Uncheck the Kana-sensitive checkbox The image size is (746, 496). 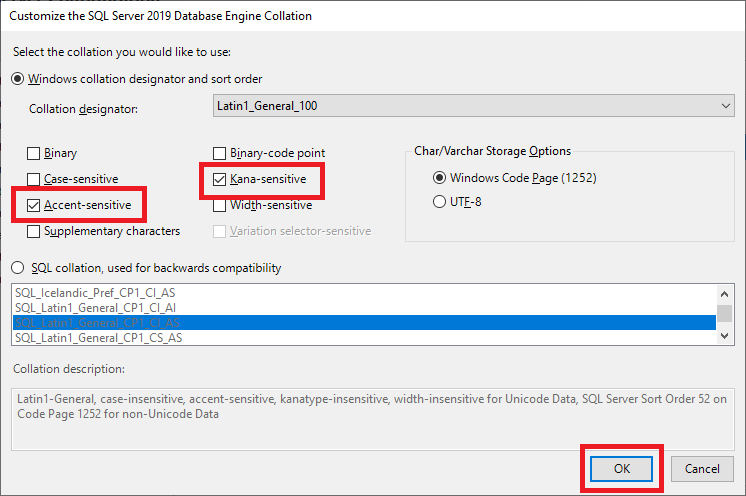pos(220,179)
